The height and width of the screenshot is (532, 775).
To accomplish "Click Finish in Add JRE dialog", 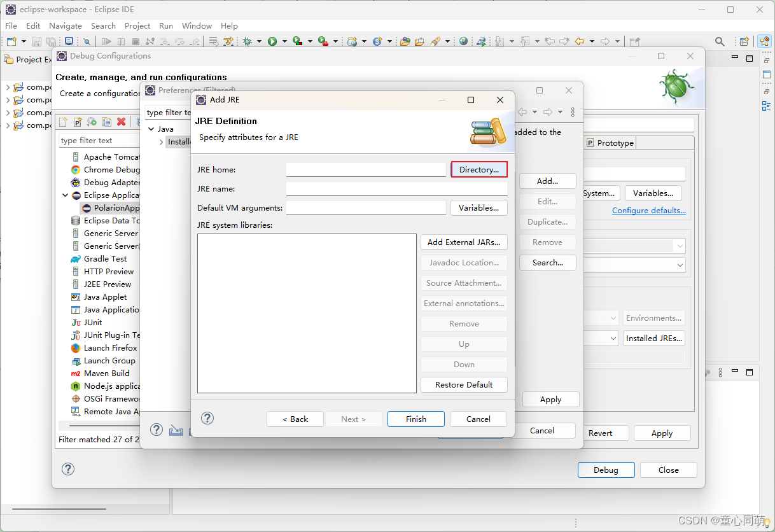I will (416, 419).
